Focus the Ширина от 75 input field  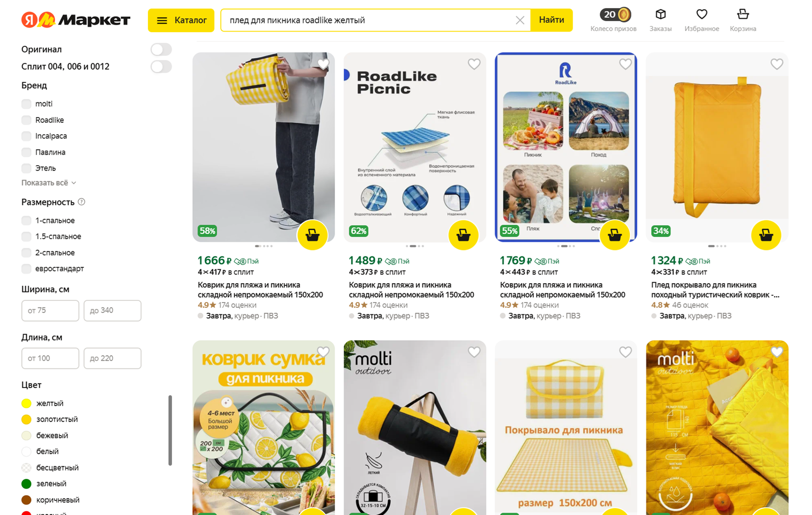tap(50, 311)
